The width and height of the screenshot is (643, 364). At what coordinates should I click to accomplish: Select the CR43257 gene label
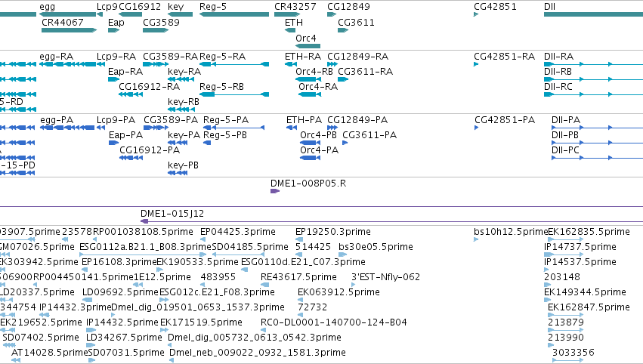coord(295,7)
